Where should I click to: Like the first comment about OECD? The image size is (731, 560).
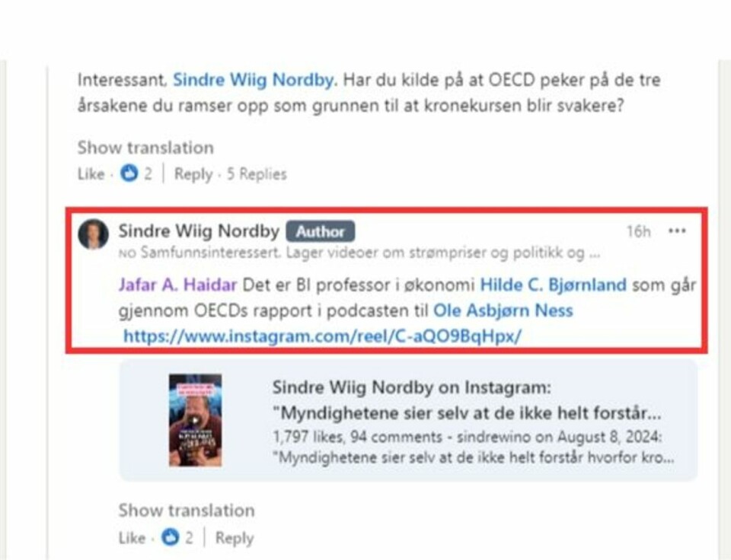click(91, 174)
